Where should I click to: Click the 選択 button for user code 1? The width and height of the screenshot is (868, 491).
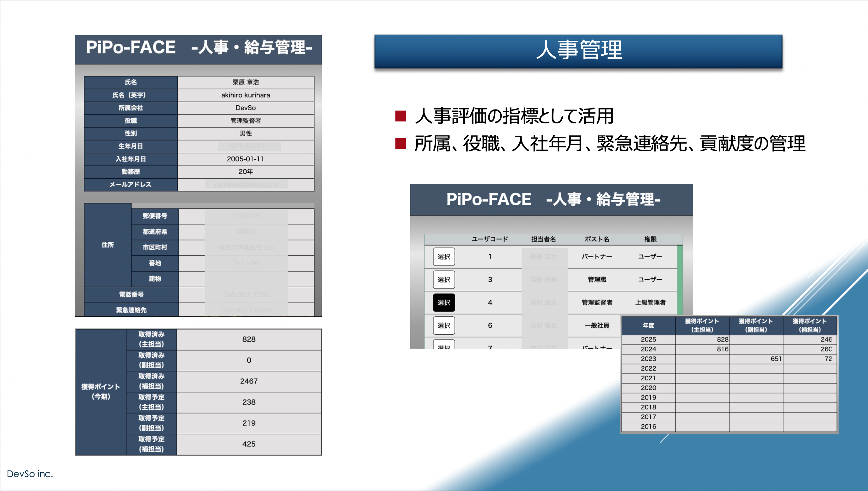444,257
